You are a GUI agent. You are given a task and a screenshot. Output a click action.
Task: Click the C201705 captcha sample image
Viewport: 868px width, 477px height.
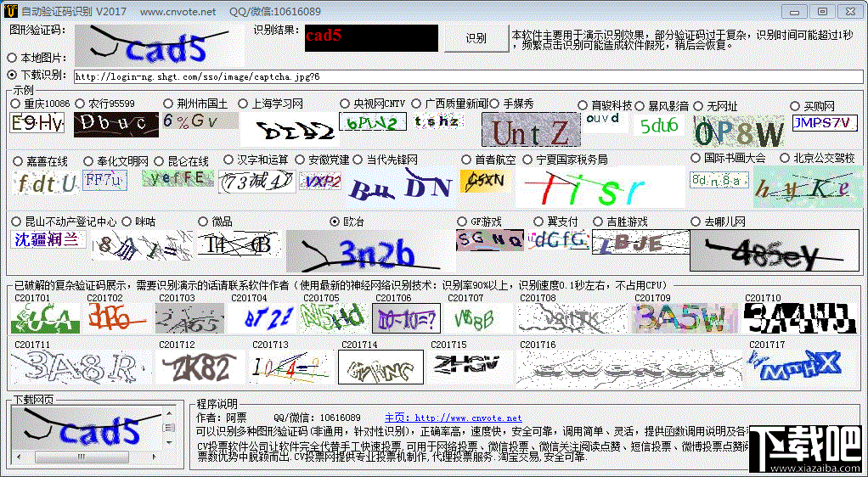tap(333, 318)
